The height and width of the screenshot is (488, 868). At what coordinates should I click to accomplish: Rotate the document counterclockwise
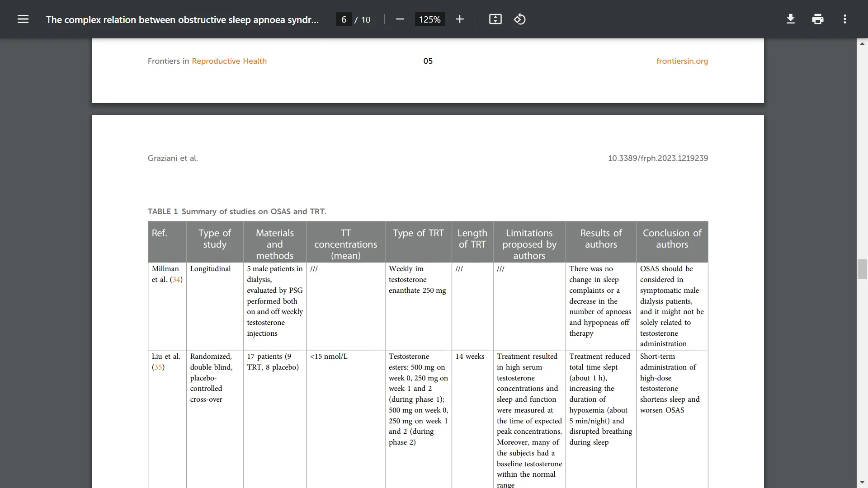(519, 19)
